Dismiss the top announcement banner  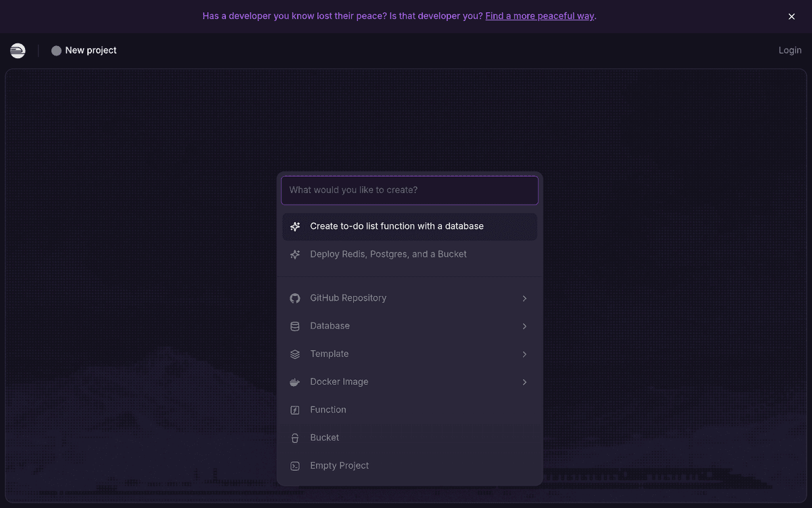(792, 17)
